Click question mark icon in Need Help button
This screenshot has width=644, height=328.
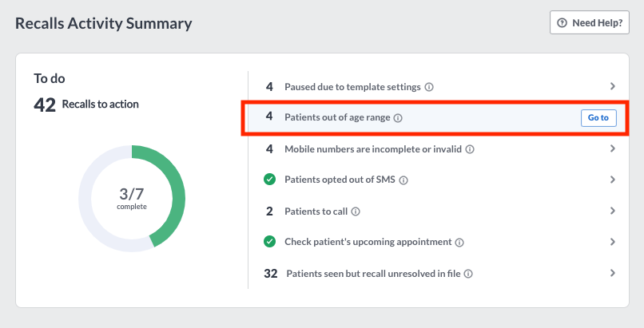[x=562, y=23]
